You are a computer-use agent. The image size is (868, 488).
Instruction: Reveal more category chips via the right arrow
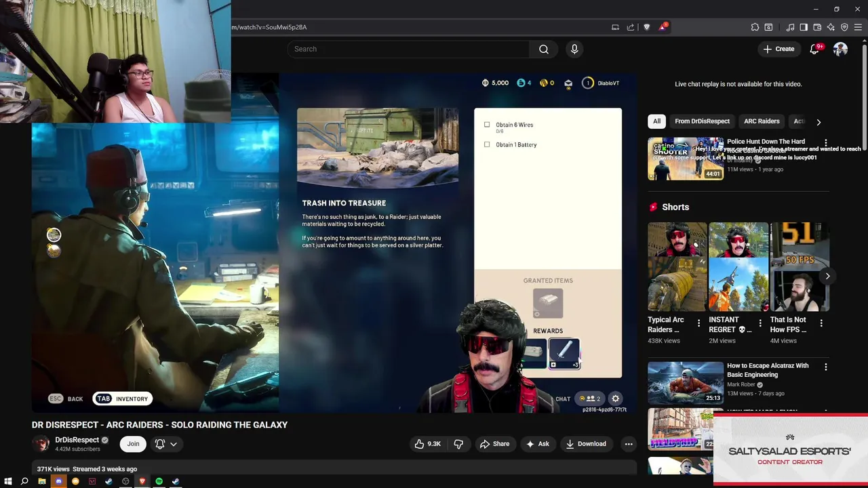[818, 122]
